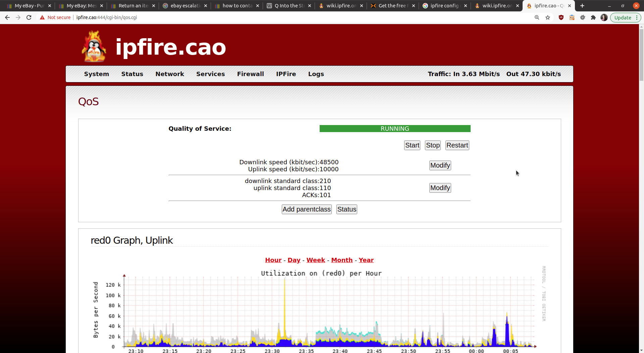Screen dimensions: 644x353
Task: Open the zoom magnifier icon in address bar
Action: pos(537,17)
